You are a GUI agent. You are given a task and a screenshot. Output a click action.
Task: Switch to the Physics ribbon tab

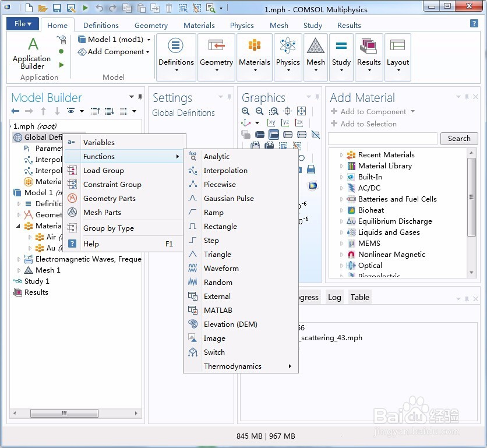242,25
